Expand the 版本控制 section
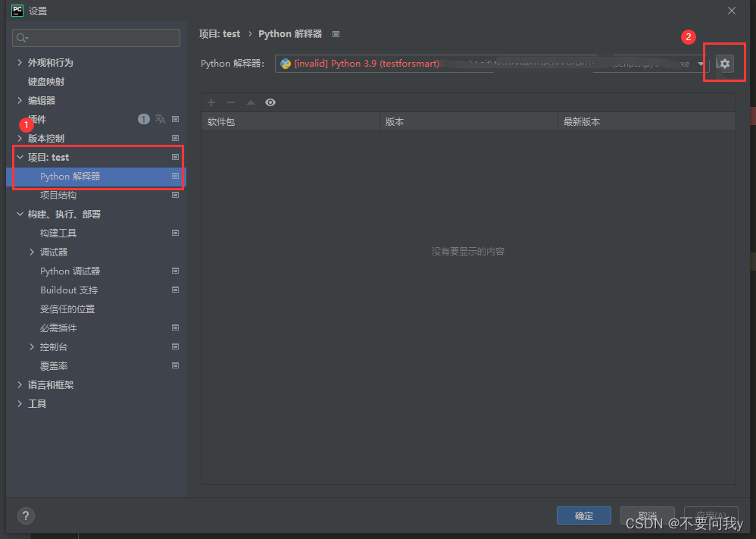756x539 pixels. (20, 138)
